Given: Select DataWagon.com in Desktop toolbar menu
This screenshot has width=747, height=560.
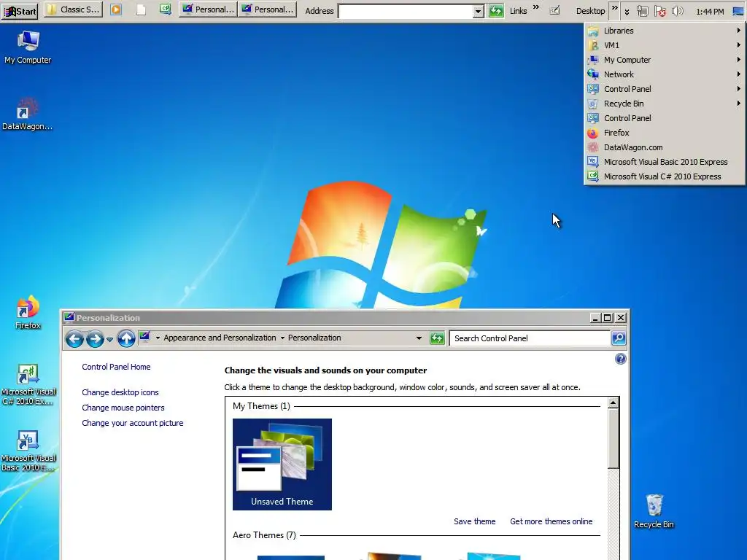Looking at the screenshot, I should [665, 147].
